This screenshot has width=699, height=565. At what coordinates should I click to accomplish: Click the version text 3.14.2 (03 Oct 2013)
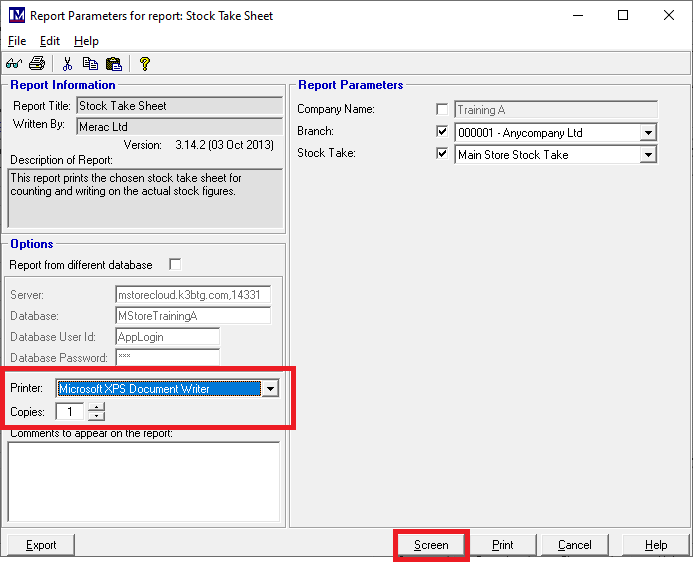tap(224, 145)
